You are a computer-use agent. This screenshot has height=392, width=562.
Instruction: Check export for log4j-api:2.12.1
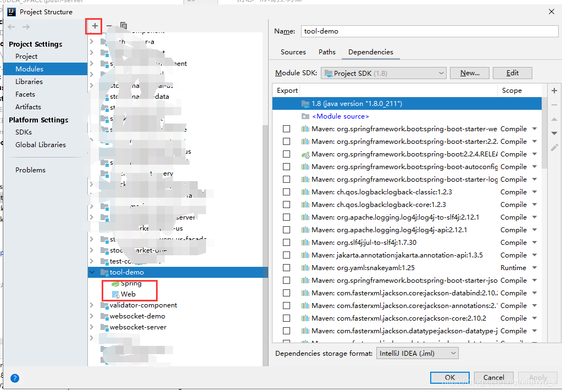click(x=286, y=229)
